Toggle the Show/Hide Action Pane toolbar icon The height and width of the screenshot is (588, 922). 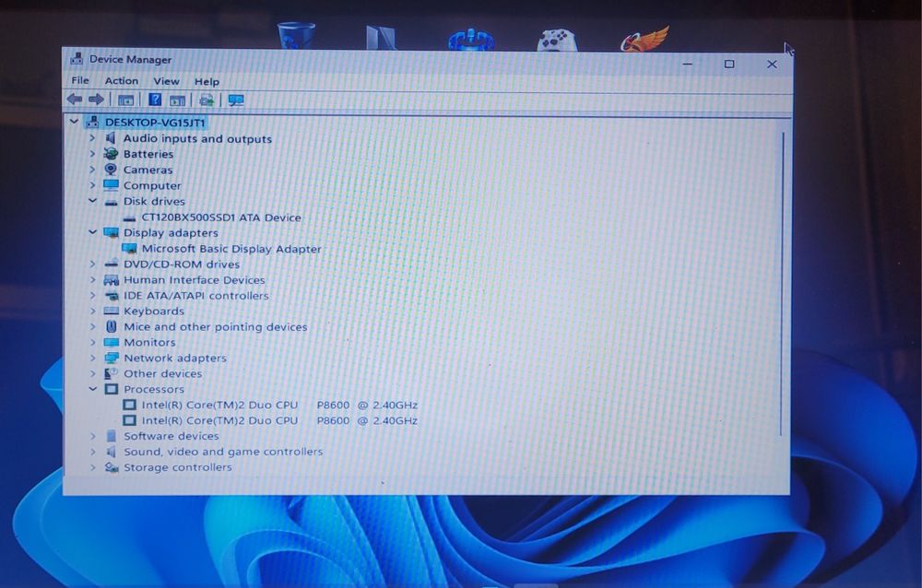[178, 100]
